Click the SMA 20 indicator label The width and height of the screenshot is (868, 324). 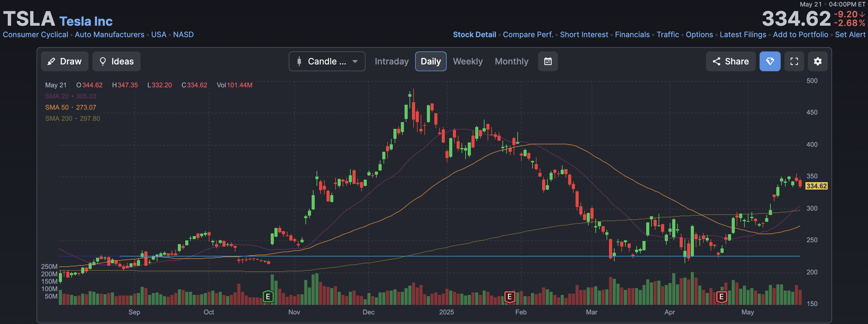[57, 96]
